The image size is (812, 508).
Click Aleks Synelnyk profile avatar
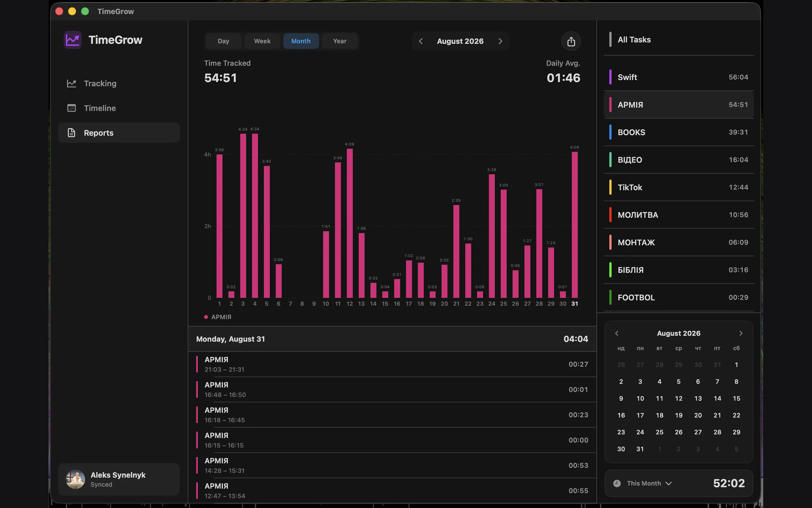pos(75,479)
